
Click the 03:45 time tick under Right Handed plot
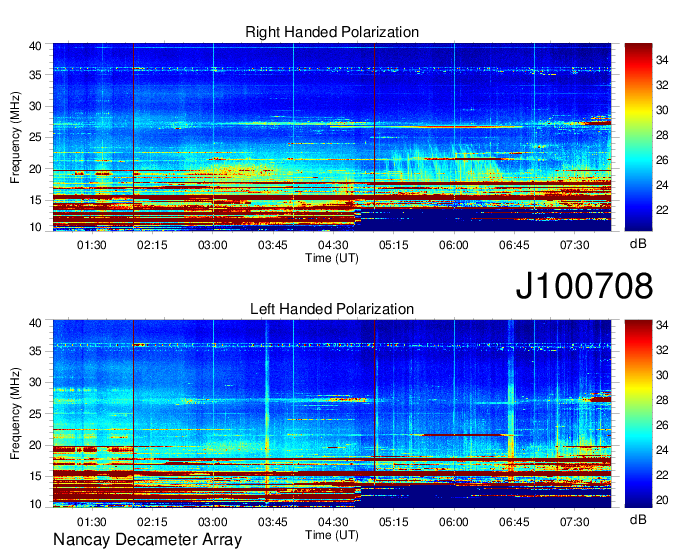click(x=273, y=245)
